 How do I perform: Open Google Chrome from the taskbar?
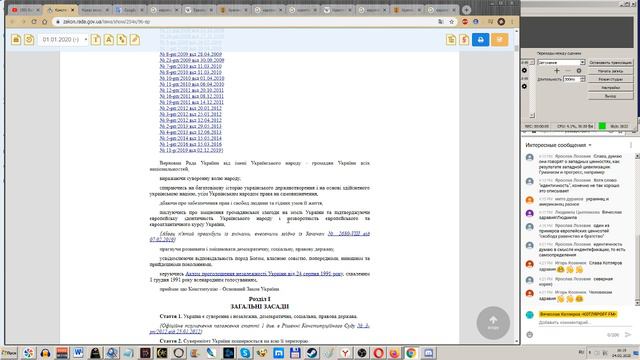[411, 353]
